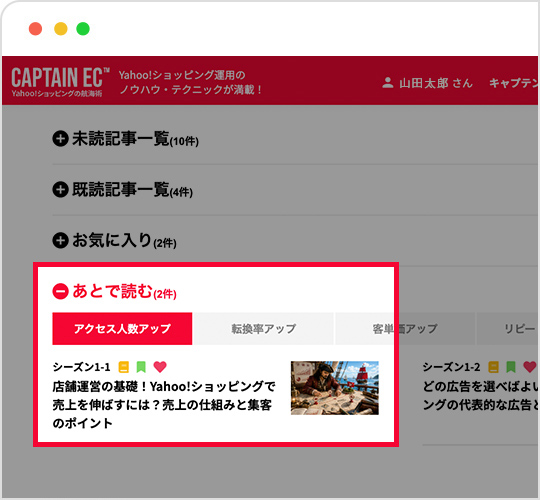Screen dimensions: 540x500
Task: Expand the お気に入り section plus icon
Action: point(60,240)
